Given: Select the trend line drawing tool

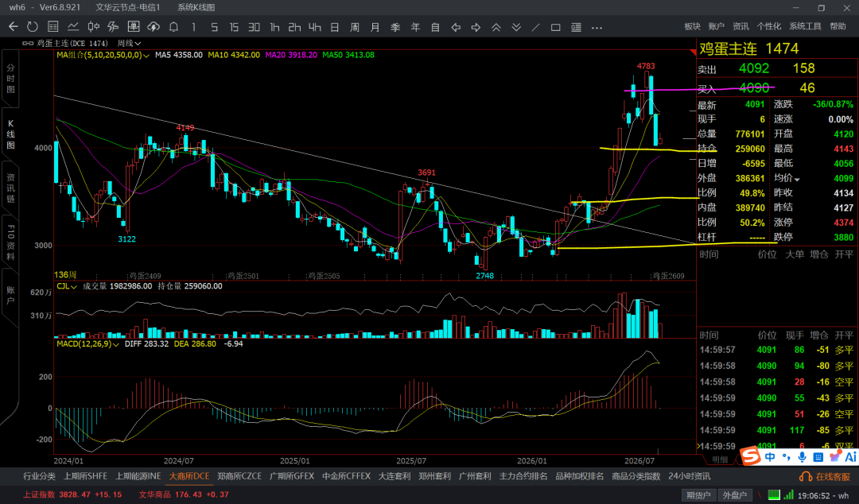Looking at the screenshot, I should (536, 27).
